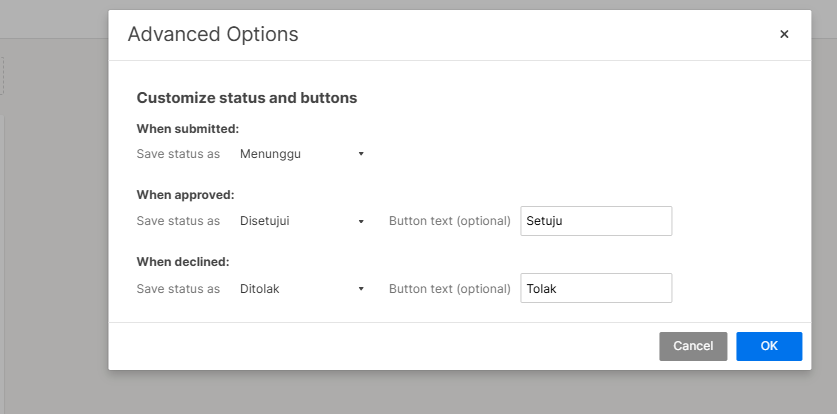Focus the Setuju button text field
The width and height of the screenshot is (837, 414).
click(x=596, y=221)
